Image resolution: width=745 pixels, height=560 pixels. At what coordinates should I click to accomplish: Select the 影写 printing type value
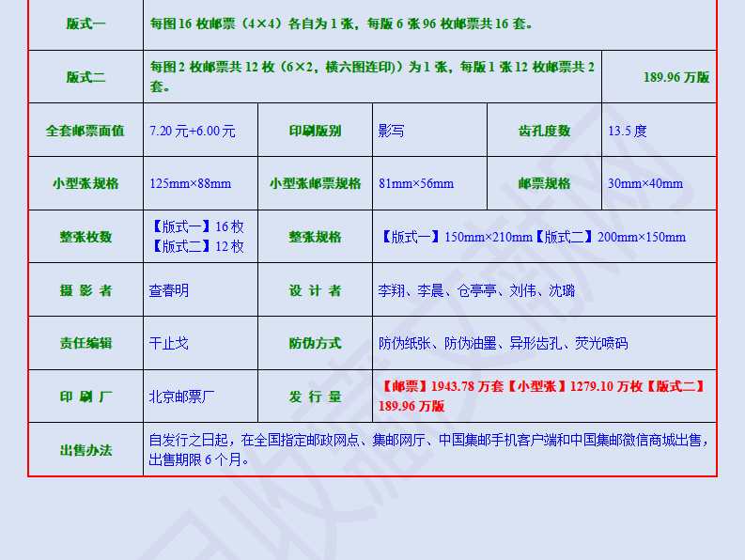click(x=392, y=132)
